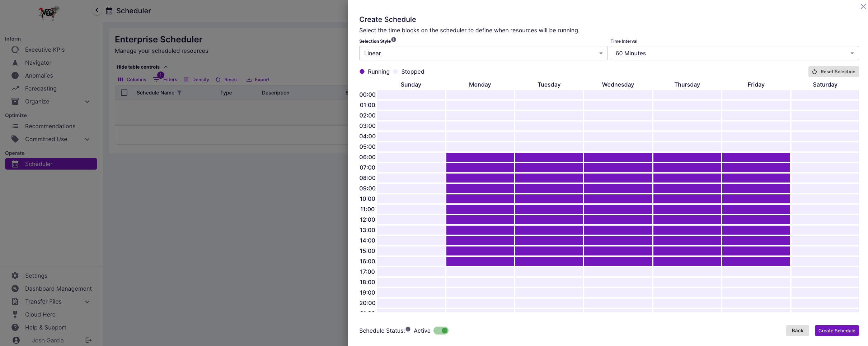Open the Selection Style Linear dropdown
868x346 pixels.
[x=483, y=53]
